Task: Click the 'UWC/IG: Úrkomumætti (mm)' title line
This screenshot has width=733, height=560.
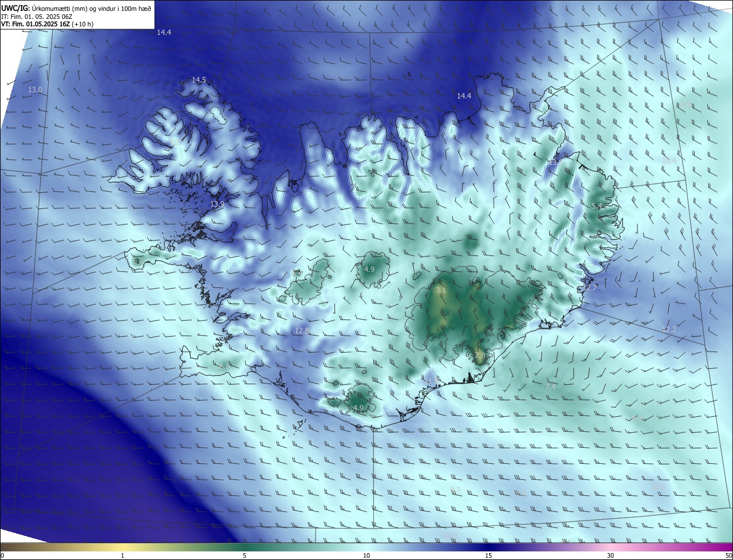Action: 76,8
